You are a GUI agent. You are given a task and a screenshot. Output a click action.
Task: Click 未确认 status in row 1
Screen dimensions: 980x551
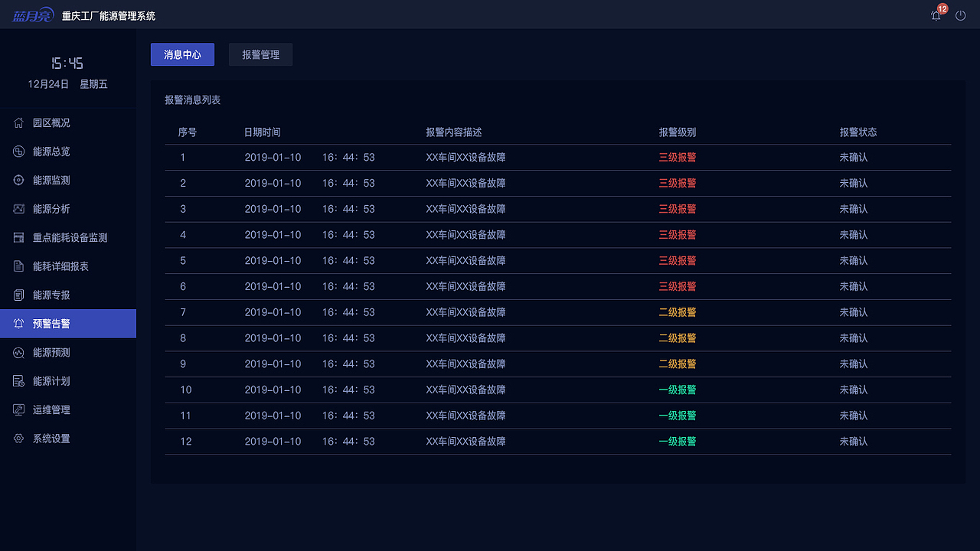coord(854,158)
